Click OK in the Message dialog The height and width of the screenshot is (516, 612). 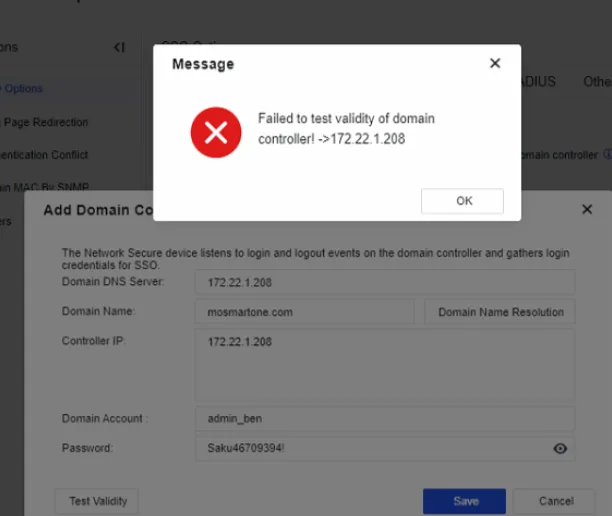tap(462, 201)
